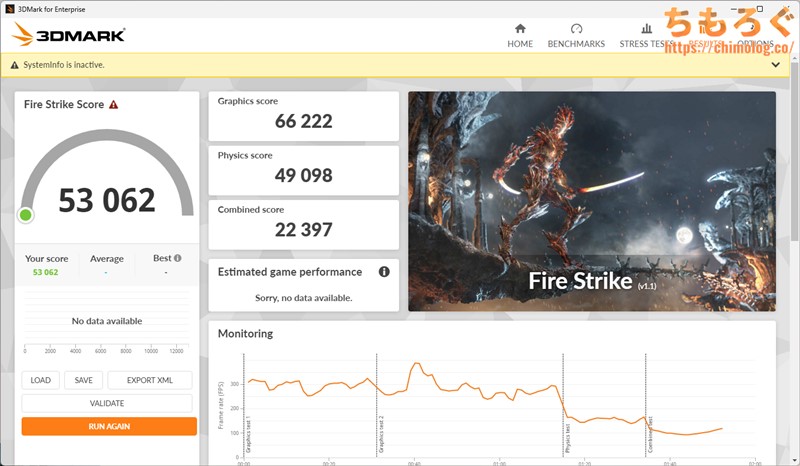This screenshot has width=800, height=466.
Task: Click the 3DMark logo in header
Action: click(69, 35)
